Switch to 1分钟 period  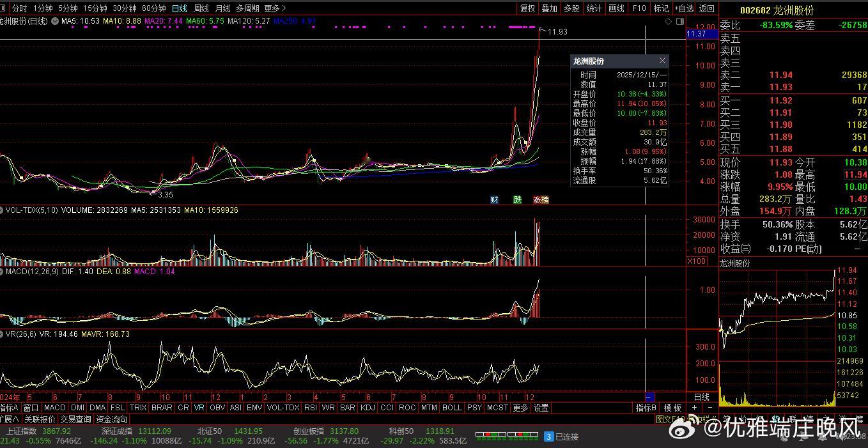(x=43, y=8)
